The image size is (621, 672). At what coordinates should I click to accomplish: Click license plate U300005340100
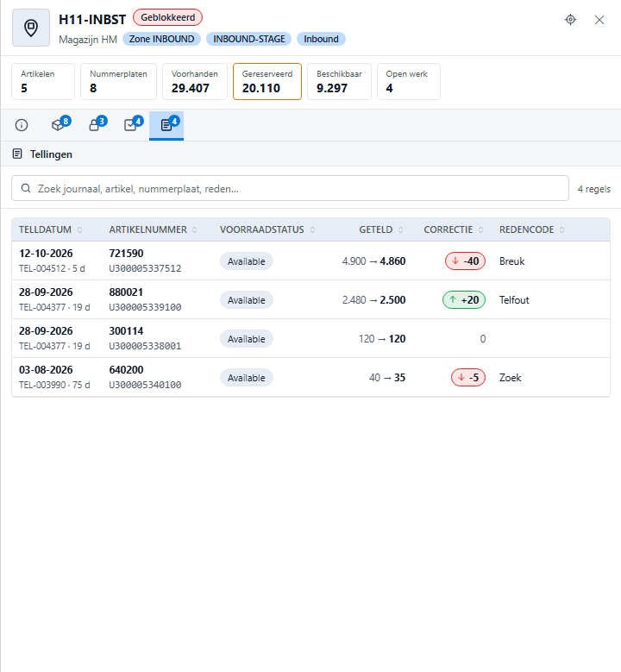[x=145, y=385]
